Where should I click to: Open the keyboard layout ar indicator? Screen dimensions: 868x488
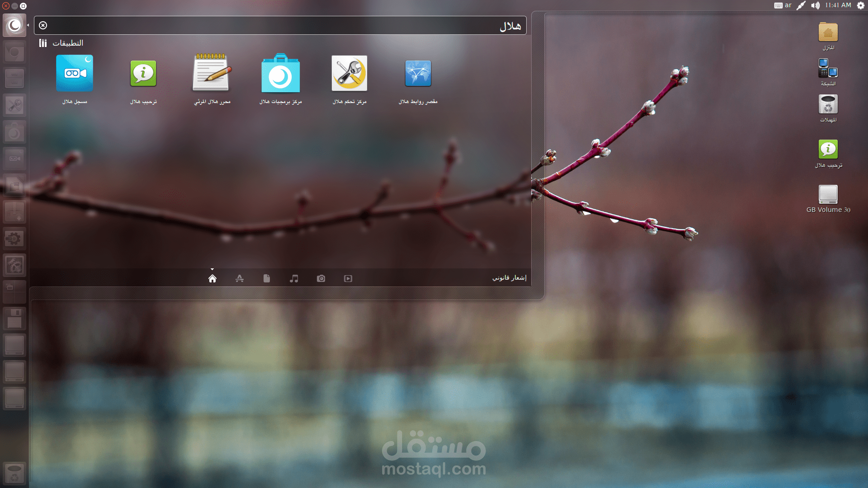tap(783, 5)
